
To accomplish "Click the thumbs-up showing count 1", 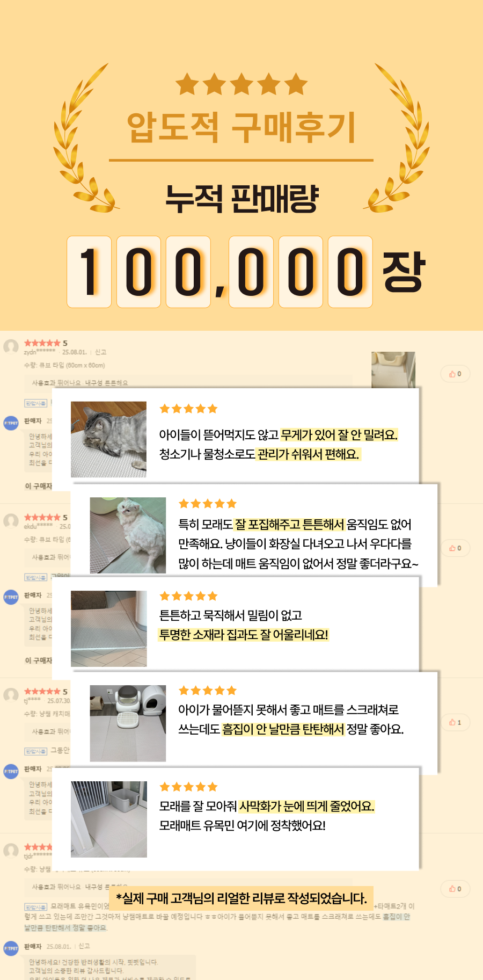I will pos(455,722).
